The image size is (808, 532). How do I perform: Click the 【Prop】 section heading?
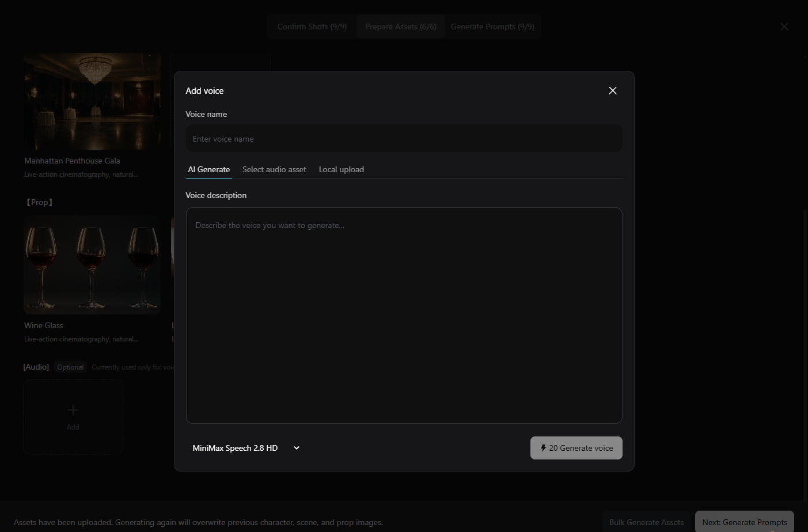[39, 202]
